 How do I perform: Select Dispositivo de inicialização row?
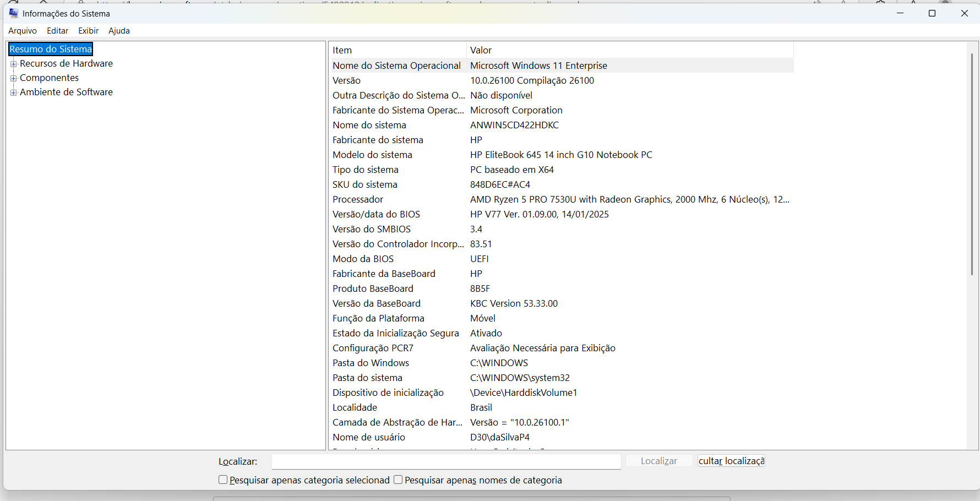[562, 393]
